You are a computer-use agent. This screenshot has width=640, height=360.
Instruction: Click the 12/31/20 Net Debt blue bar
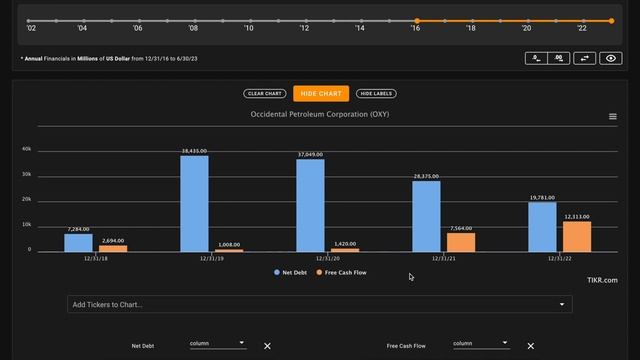[x=310, y=205]
